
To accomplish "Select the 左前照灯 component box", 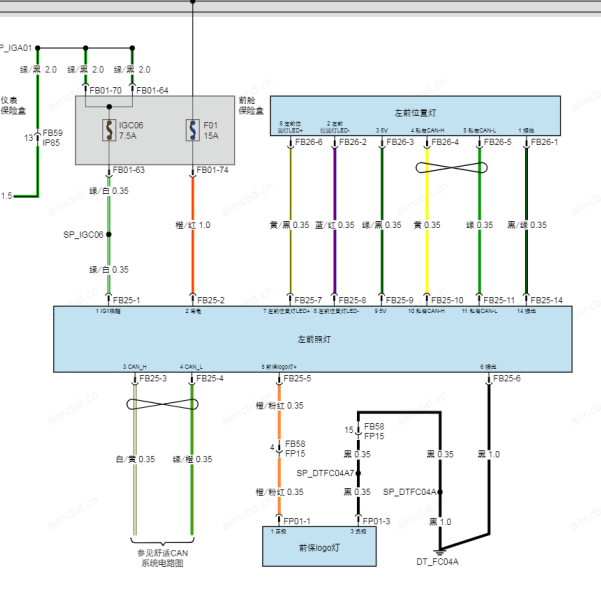I will 313,339.
